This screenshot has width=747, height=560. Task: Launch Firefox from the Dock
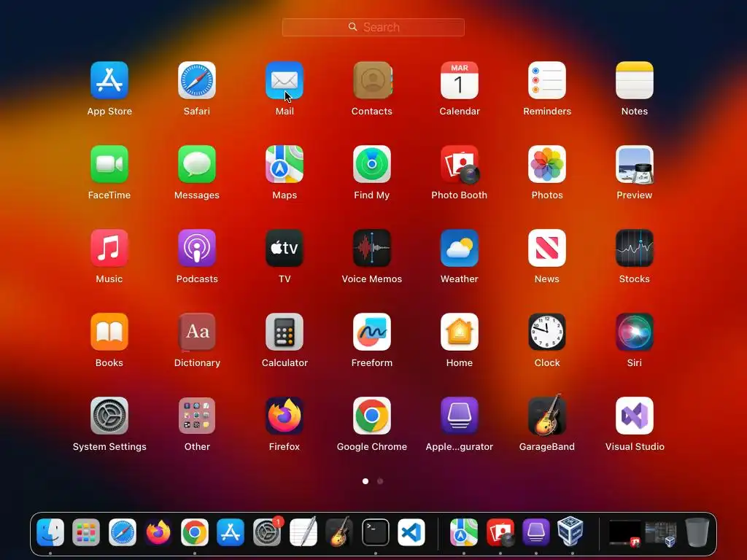pyautogui.click(x=158, y=532)
